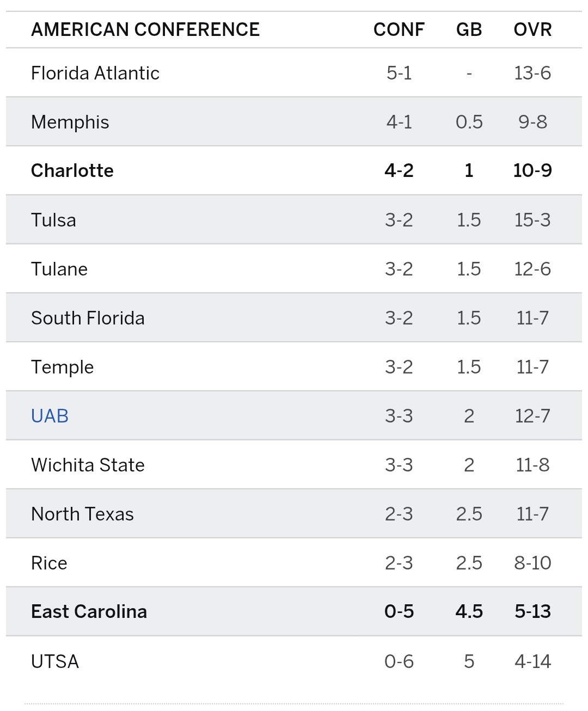Image resolution: width=588 pixels, height=711 pixels.
Task: Click Tulsa's 15-3 overall record
Action: [532, 220]
